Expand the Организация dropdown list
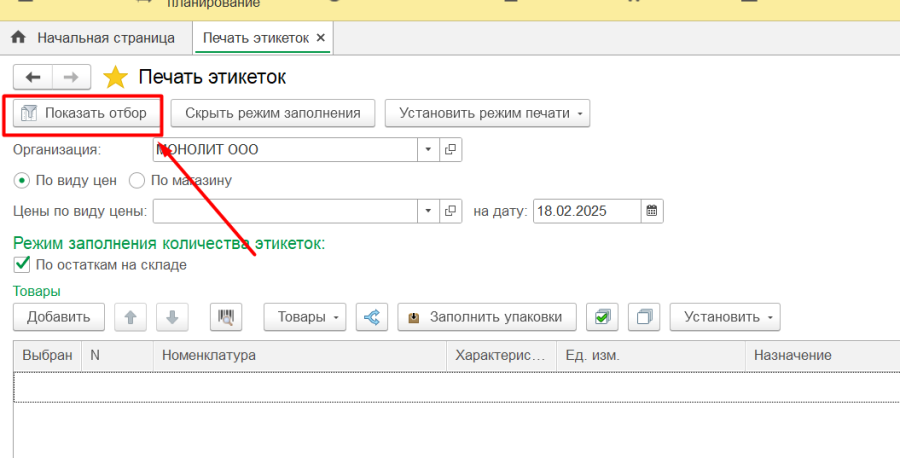The image size is (900, 458). 428,149
